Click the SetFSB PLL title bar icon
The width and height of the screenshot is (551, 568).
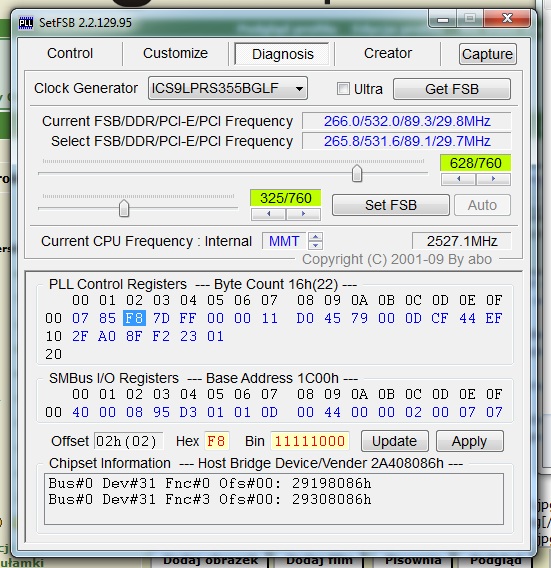pyautogui.click(x=26, y=23)
